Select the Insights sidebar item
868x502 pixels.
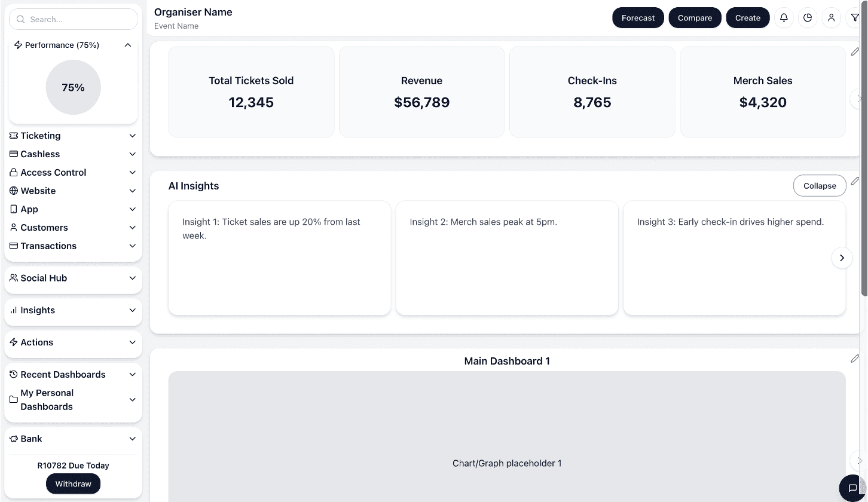tap(73, 310)
